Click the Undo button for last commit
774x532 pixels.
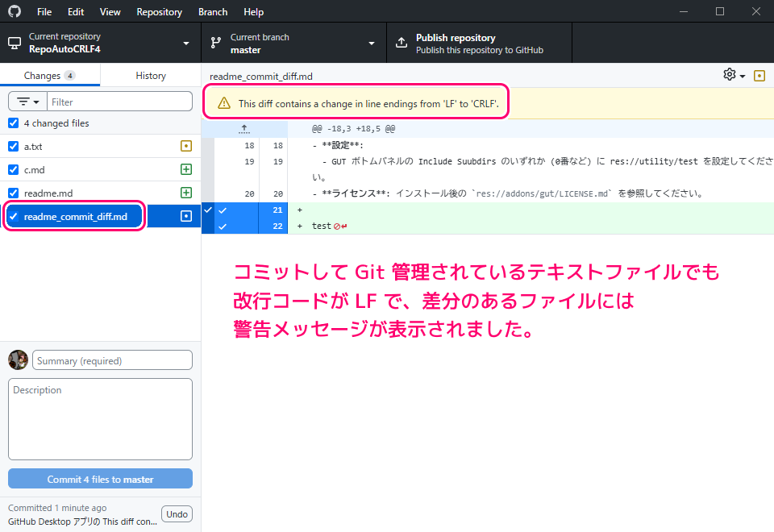[177, 514]
